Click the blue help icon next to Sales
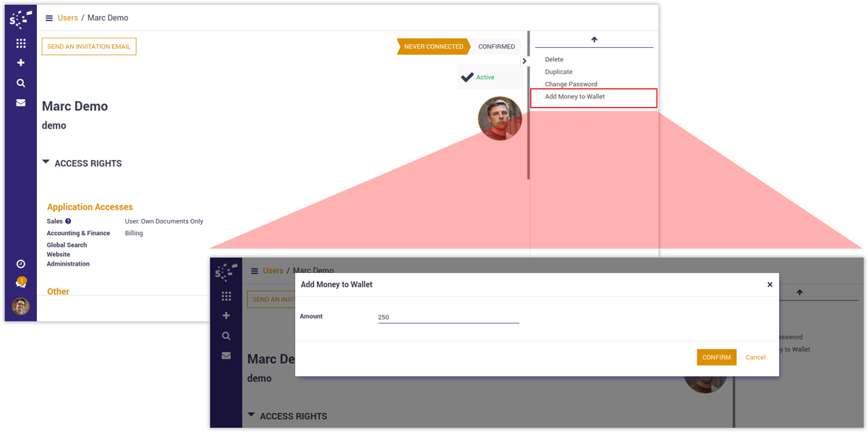Viewport: 868px width, 432px height. pyautogui.click(x=68, y=221)
